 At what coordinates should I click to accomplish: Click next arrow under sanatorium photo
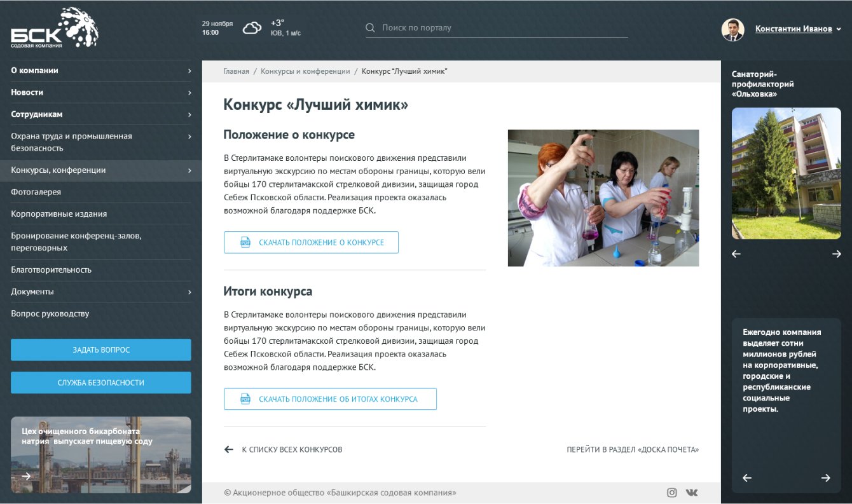click(837, 254)
